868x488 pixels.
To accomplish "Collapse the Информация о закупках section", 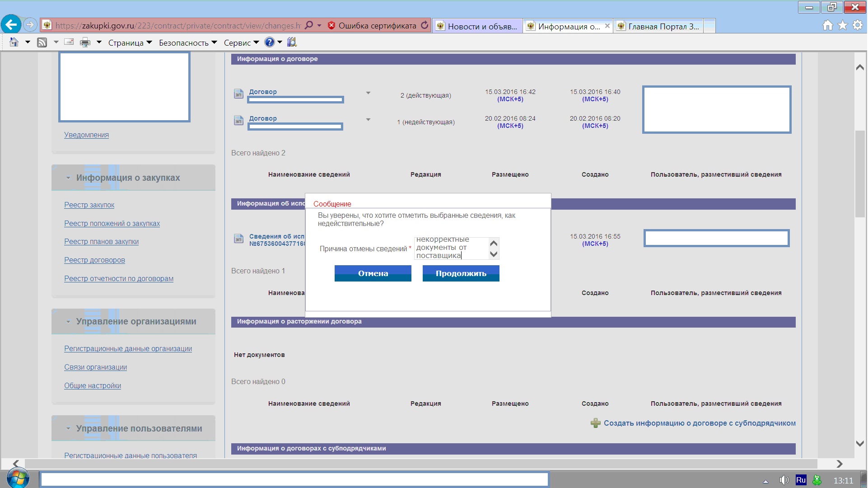I will [x=68, y=178].
